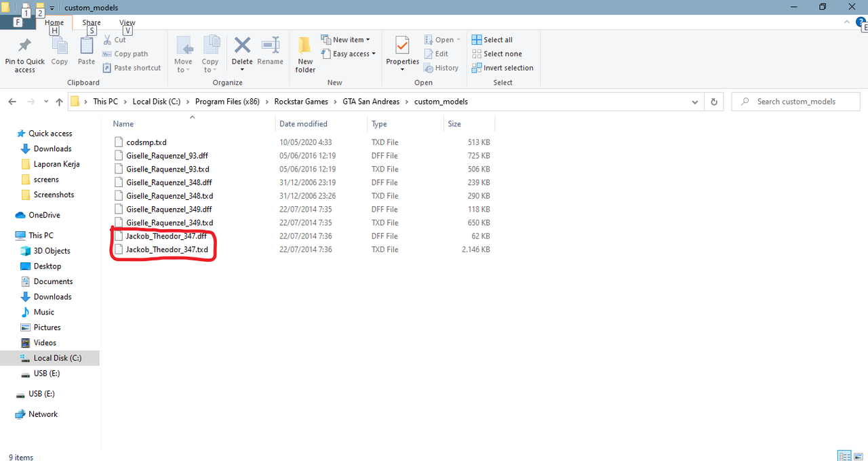Open 3D Objects in sidebar

[x=52, y=251]
